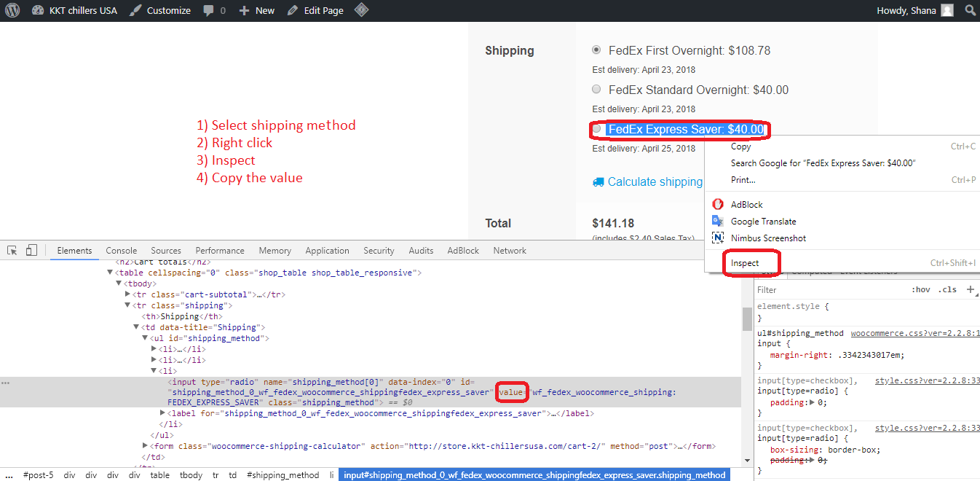Open the woocommerce.css?ver=2.2.8 source link
This screenshot has height=481, width=980.
pos(915,333)
